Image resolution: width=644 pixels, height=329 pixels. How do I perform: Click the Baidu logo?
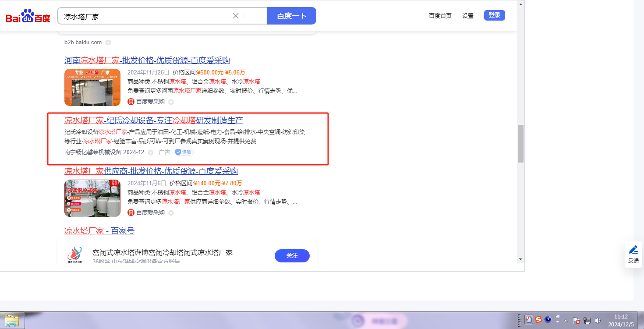(28, 16)
